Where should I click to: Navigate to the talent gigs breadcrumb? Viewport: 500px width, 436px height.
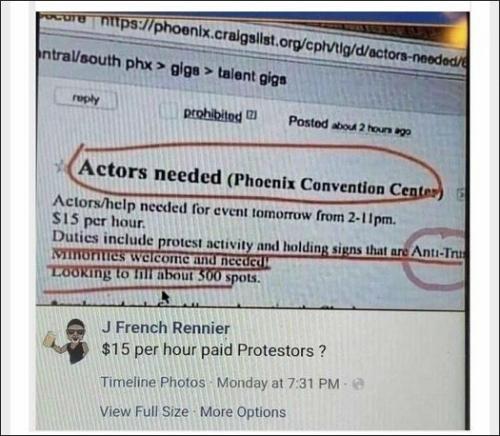coord(252,76)
